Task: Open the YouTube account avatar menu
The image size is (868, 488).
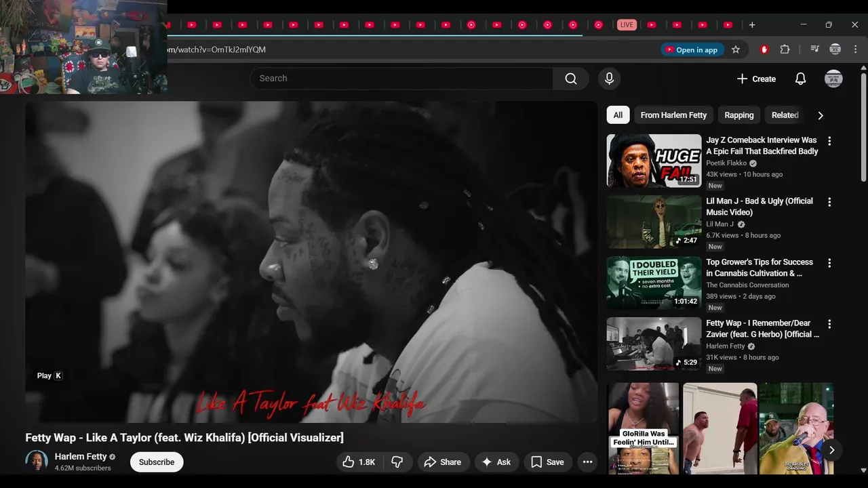Action: (x=833, y=79)
